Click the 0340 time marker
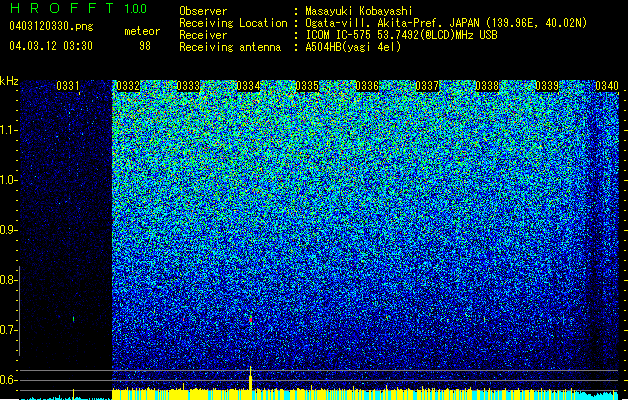629x400 pixels. point(607,86)
